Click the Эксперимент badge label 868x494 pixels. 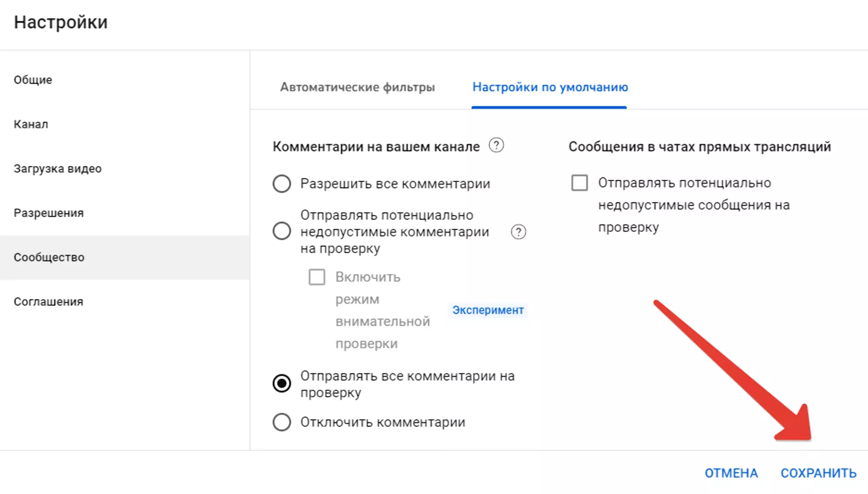tap(488, 310)
